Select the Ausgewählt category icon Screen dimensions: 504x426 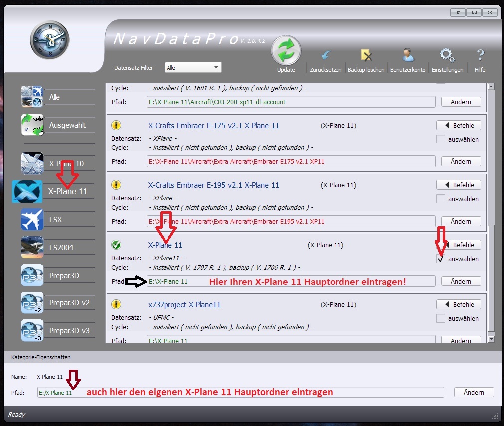pos(32,125)
